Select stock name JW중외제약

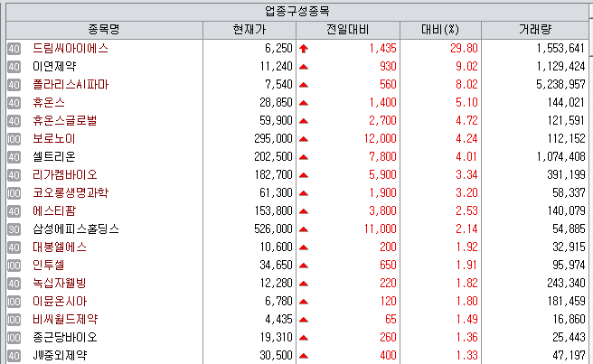(x=60, y=355)
